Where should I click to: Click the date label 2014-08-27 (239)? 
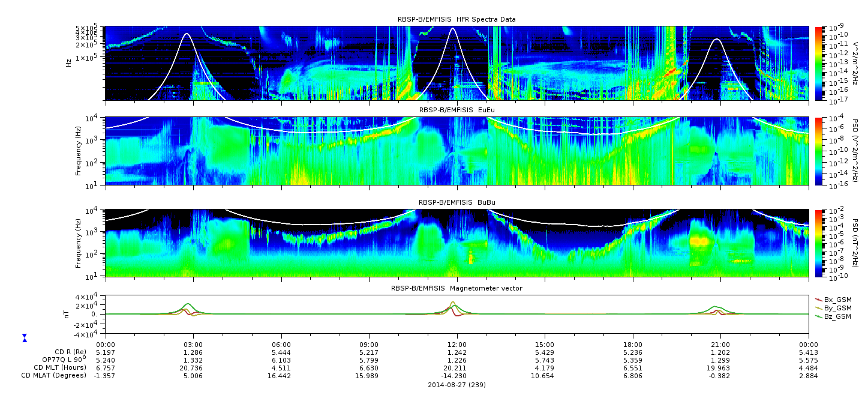tap(456, 385)
